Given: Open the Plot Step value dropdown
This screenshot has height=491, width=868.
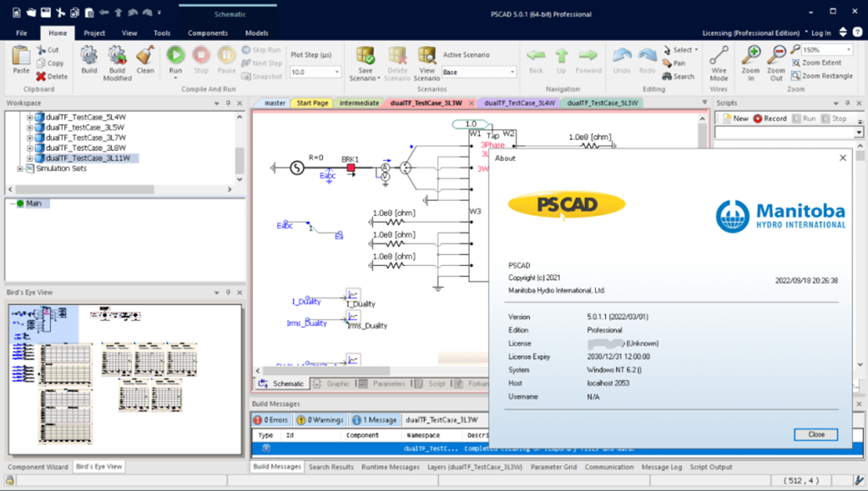Looking at the screenshot, I should tap(337, 72).
